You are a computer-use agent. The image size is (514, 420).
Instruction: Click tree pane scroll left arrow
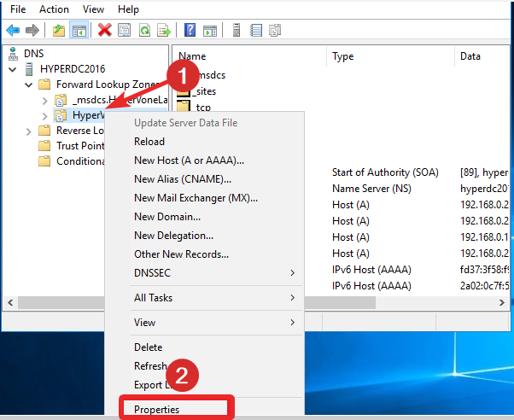pyautogui.click(x=10, y=302)
